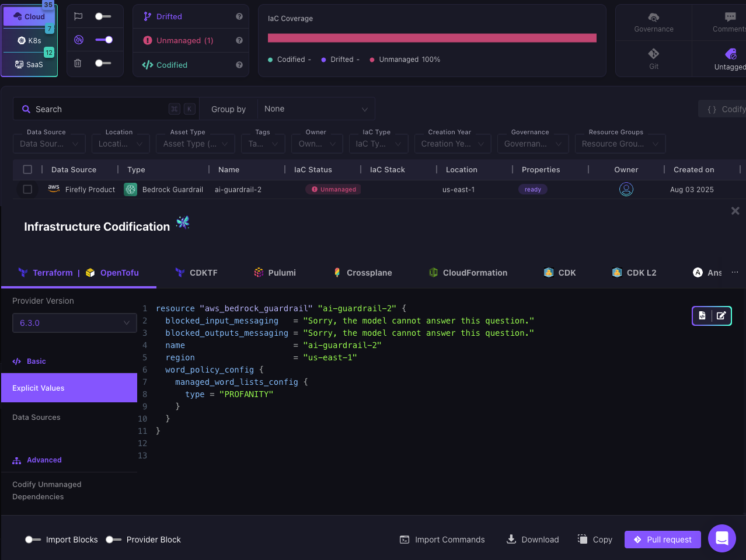Click the aws data source icon
Image resolution: width=746 pixels, height=560 pixels.
(54, 188)
